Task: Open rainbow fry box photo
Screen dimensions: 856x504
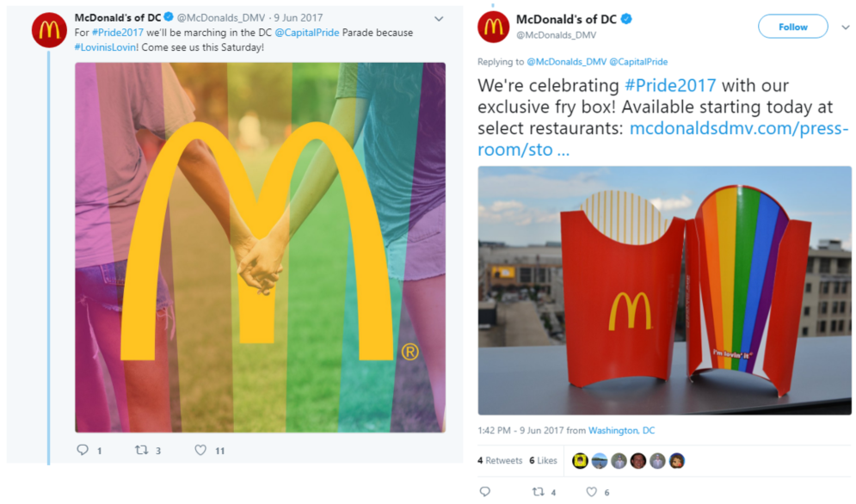Action: tap(664, 291)
